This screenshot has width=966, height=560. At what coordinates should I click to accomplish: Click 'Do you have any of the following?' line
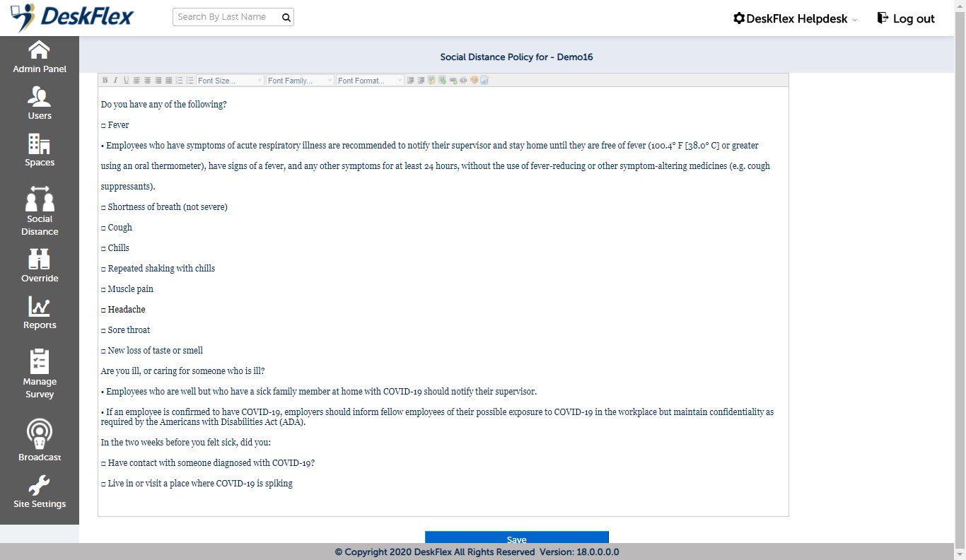click(x=163, y=105)
